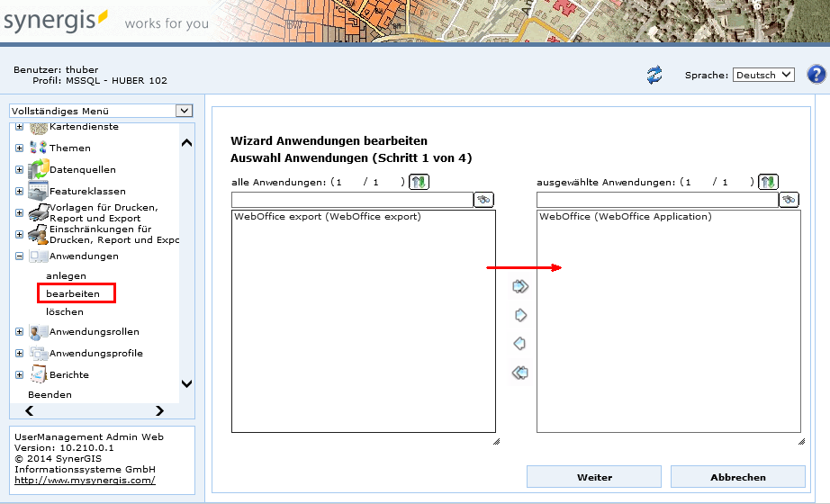
Task: Click the refresh arrows icon near Sprache
Action: [x=654, y=75]
